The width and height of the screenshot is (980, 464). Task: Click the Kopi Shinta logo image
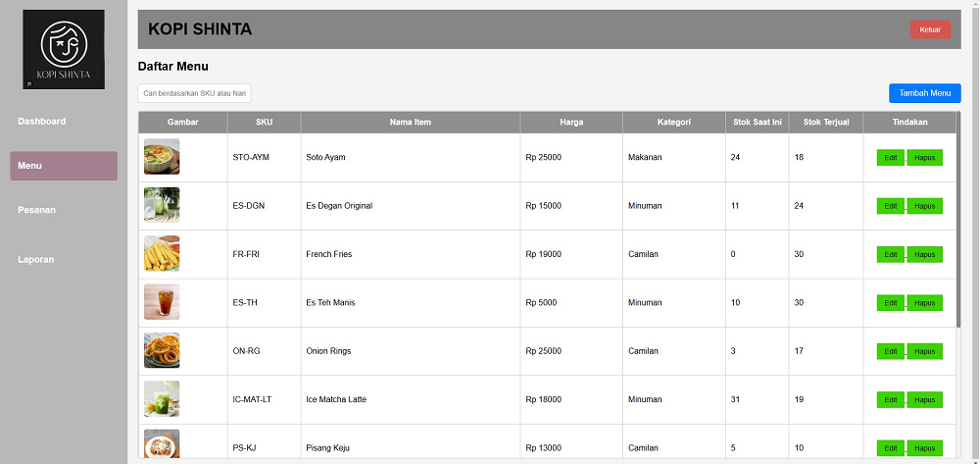(64, 49)
